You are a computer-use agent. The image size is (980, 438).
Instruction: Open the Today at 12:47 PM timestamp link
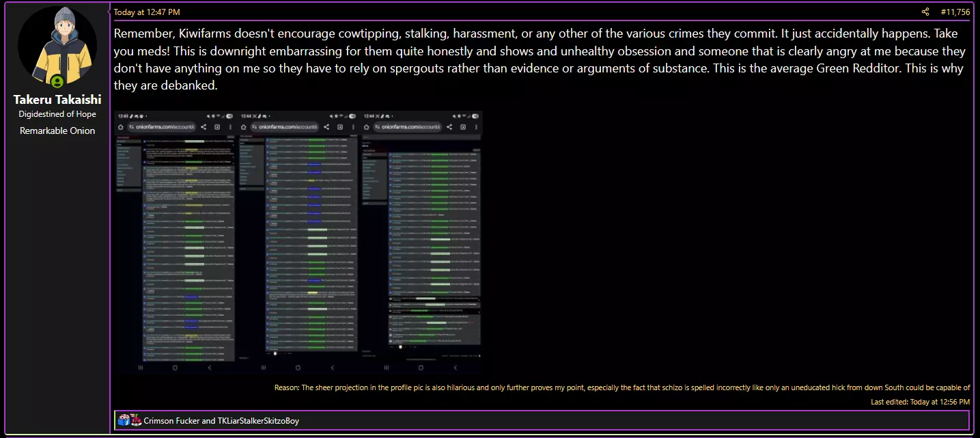(147, 12)
